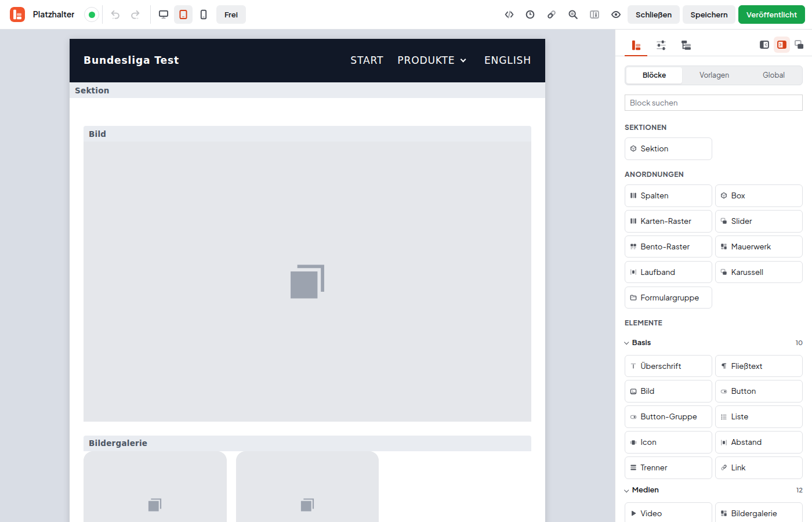Image resolution: width=812 pixels, height=522 pixels.
Task: Click the green Veröffentlicht button
Action: 771,14
